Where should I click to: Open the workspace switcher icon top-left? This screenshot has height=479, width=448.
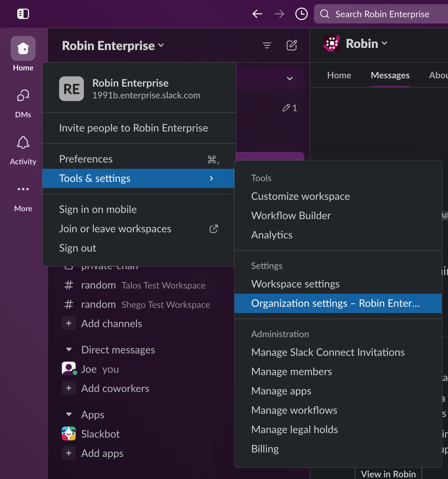pyautogui.click(x=23, y=14)
